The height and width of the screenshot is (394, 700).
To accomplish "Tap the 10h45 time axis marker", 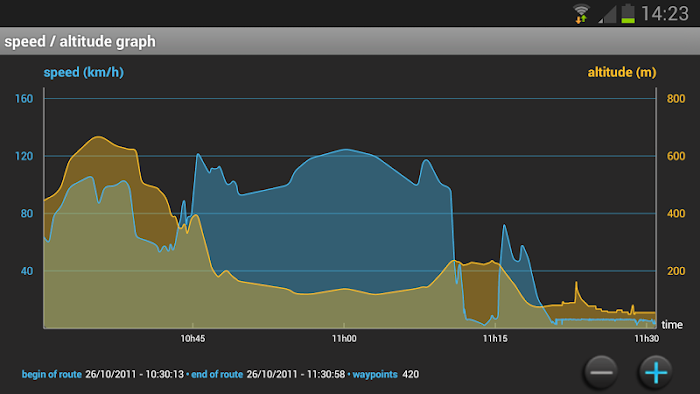I will tap(192, 339).
